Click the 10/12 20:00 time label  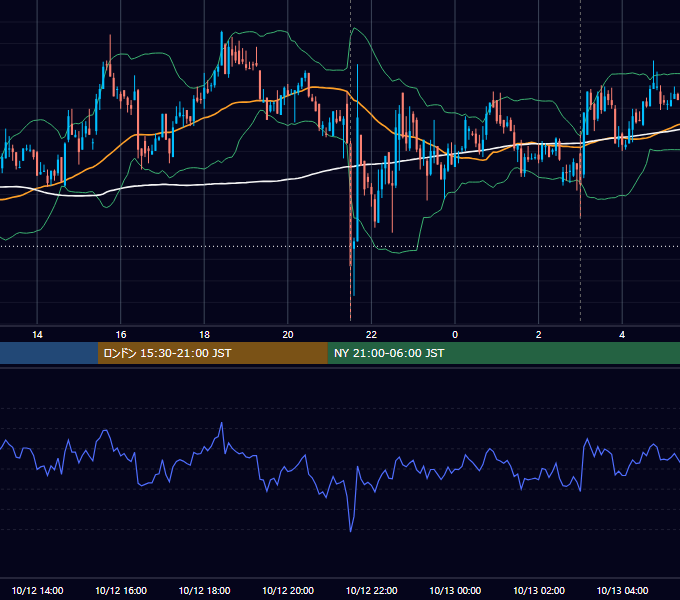click(288, 590)
